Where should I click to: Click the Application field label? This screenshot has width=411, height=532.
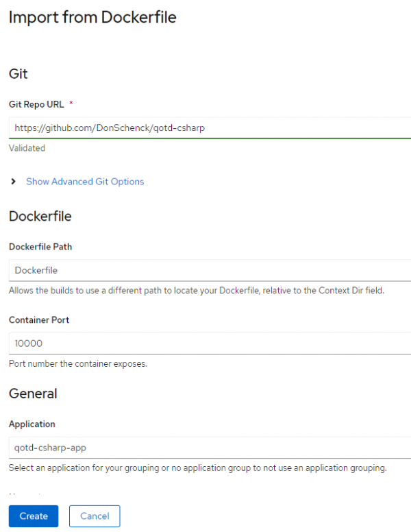coord(32,424)
